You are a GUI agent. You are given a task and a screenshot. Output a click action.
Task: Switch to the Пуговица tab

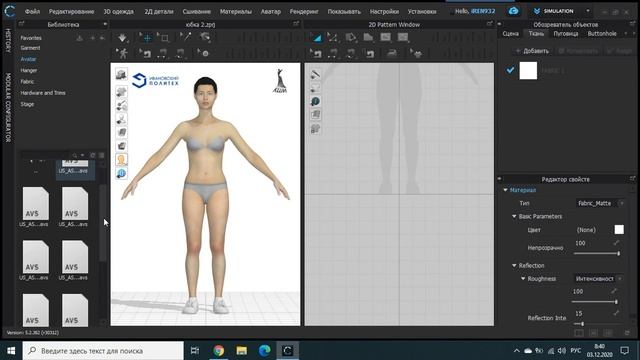point(565,33)
